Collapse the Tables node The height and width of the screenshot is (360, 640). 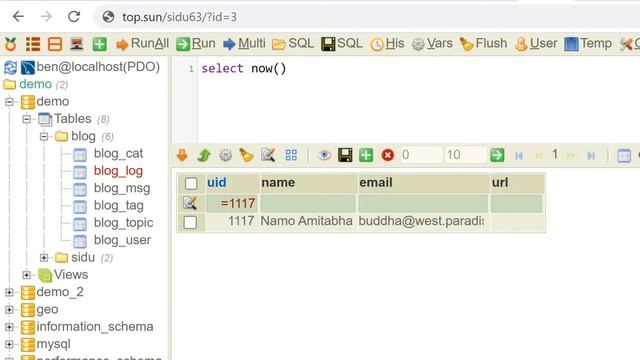(x=27, y=119)
